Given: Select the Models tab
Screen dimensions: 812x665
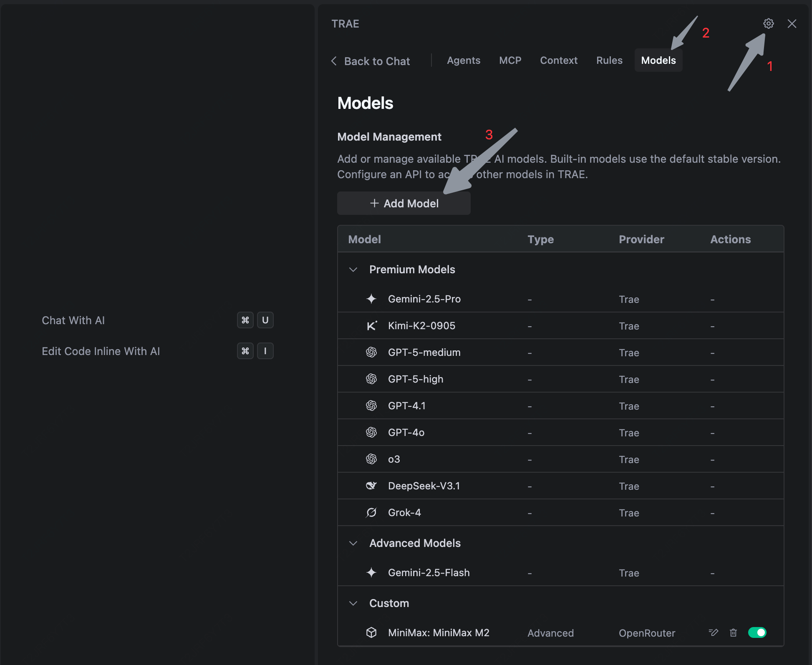Looking at the screenshot, I should click(658, 60).
